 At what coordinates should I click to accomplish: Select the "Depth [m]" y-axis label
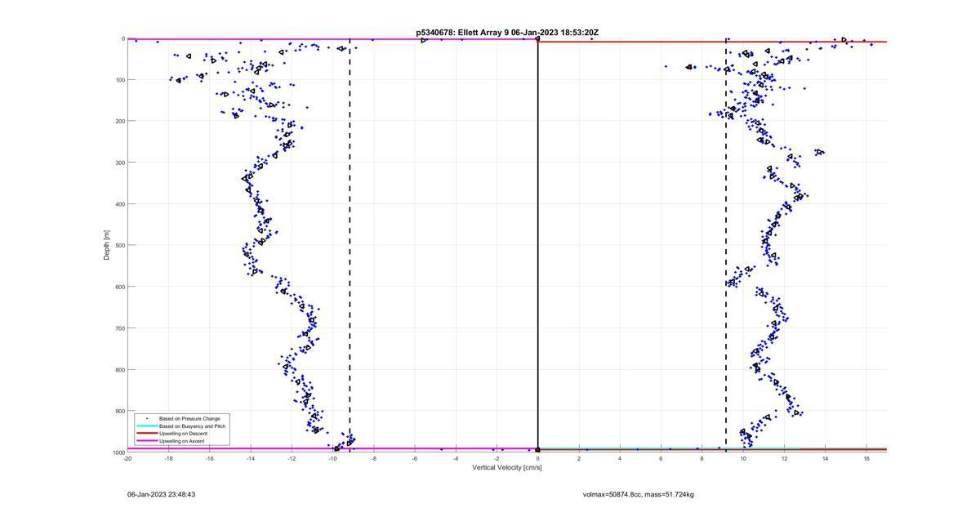tap(106, 245)
